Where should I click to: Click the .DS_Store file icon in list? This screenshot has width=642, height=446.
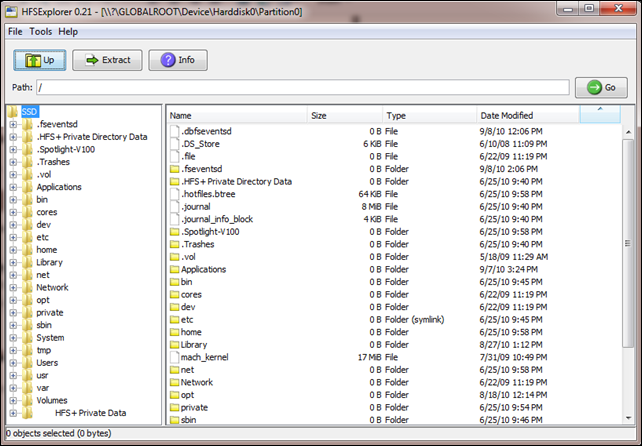[x=175, y=144]
